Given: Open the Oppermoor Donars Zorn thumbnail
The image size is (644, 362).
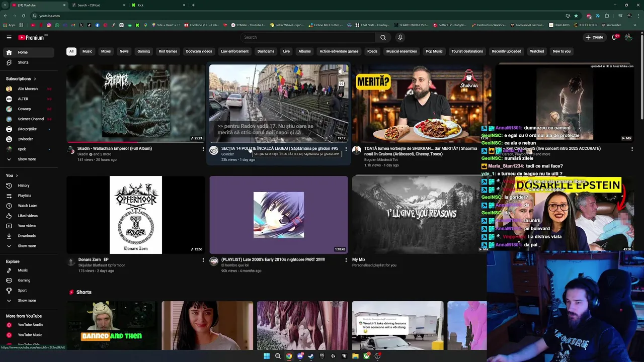Looking at the screenshot, I should pyautogui.click(x=136, y=215).
